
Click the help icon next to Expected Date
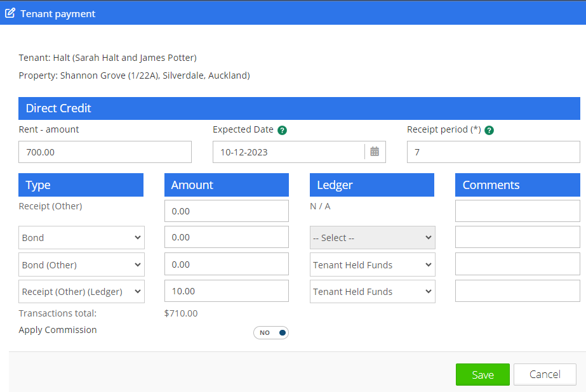tap(282, 130)
